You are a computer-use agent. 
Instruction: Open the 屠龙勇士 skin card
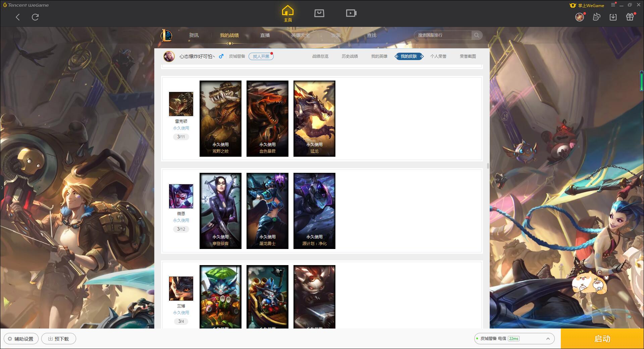pos(267,211)
